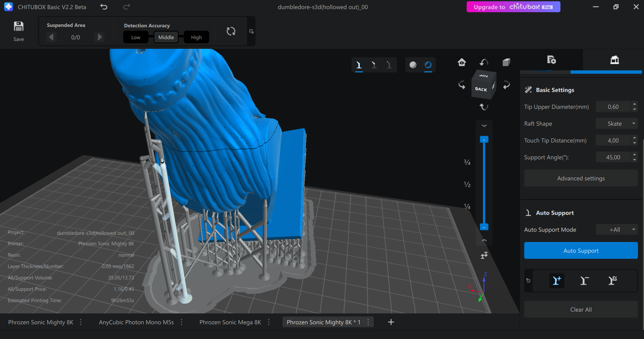
Task: Collapse the support edit tool panel
Action: 528,280
